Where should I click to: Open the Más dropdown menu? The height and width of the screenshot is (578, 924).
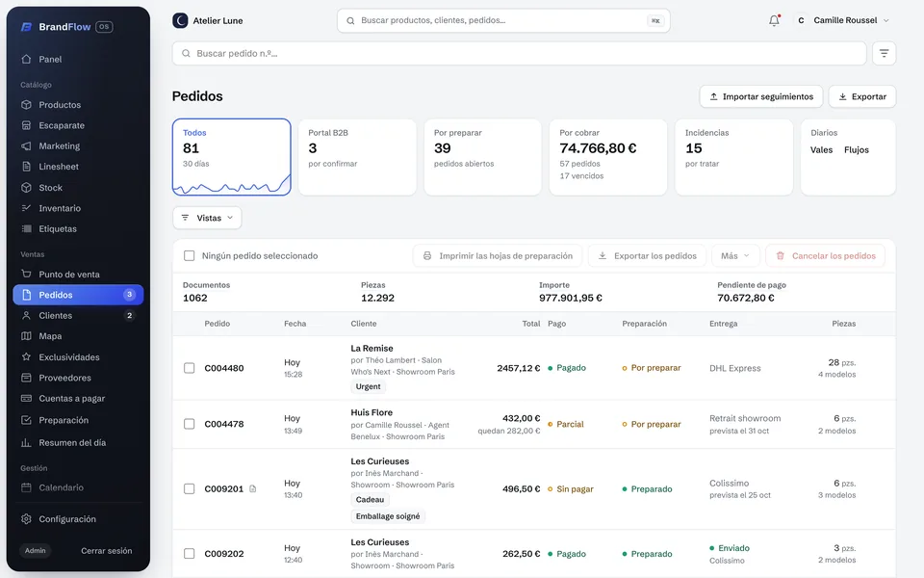(735, 255)
